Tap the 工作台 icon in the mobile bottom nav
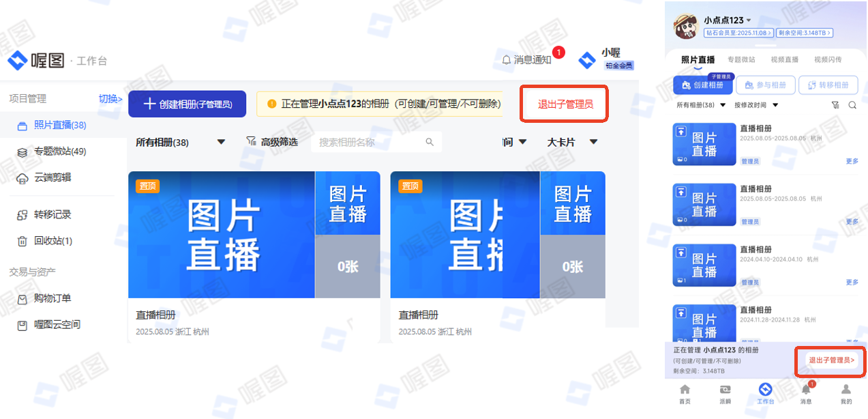This screenshot has width=868, height=419. [765, 389]
